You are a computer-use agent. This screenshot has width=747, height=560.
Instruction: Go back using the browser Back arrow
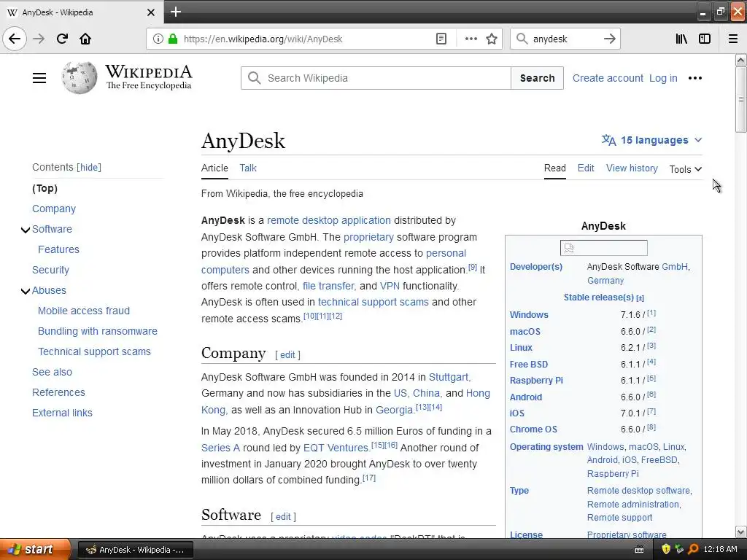pos(15,39)
